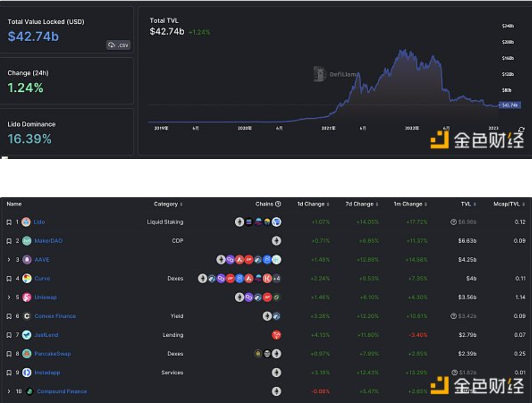Click the AAVE logo icon
532x403 pixels.
[27, 260]
